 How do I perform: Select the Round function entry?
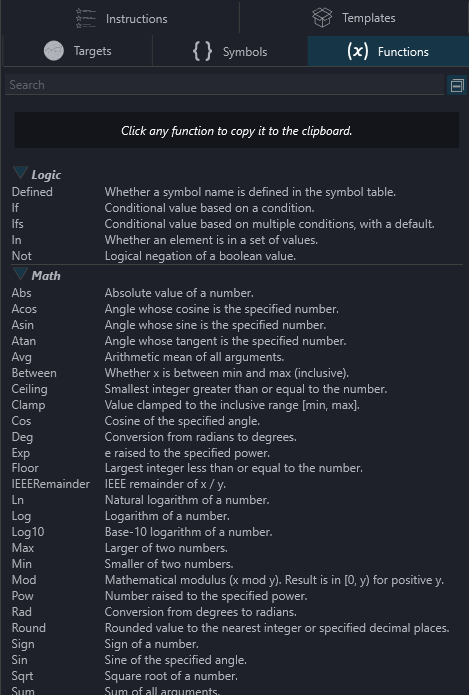28,628
